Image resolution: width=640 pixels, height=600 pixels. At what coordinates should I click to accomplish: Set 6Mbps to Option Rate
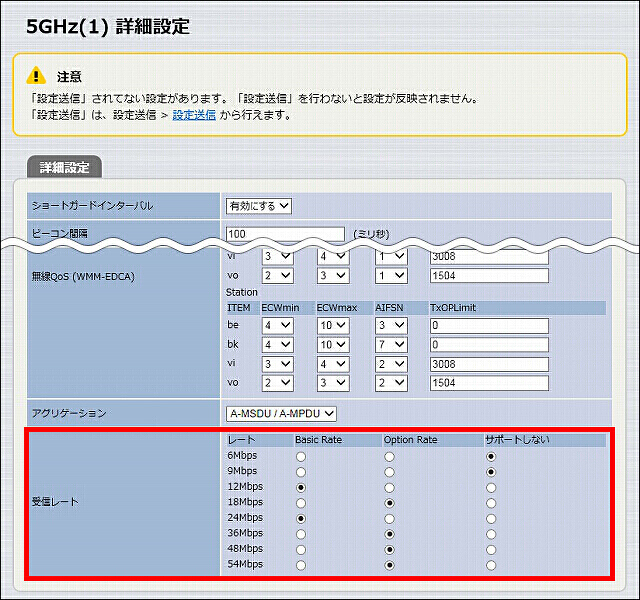tap(389, 457)
